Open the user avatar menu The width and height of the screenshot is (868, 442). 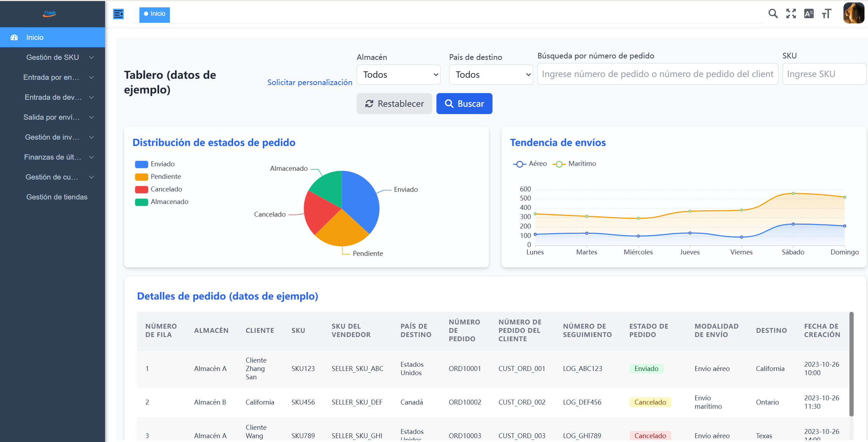point(854,13)
